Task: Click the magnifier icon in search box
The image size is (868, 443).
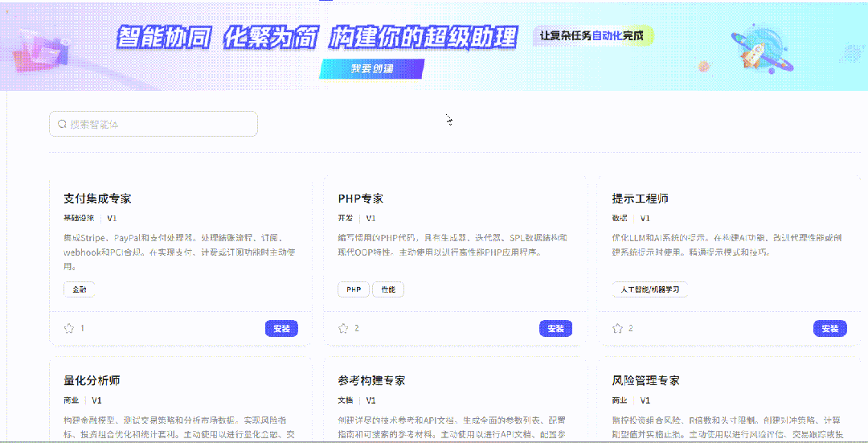Action: [x=63, y=124]
